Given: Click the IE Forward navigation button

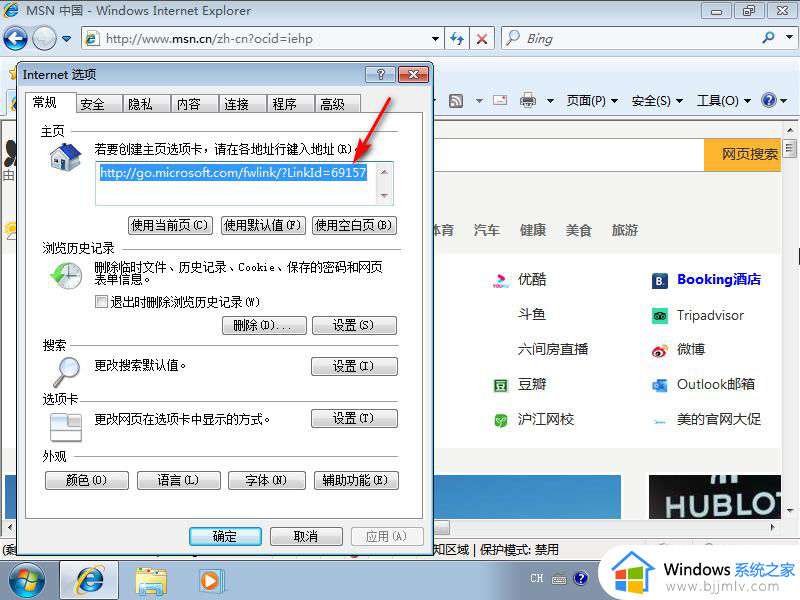Looking at the screenshot, I should point(44,38).
